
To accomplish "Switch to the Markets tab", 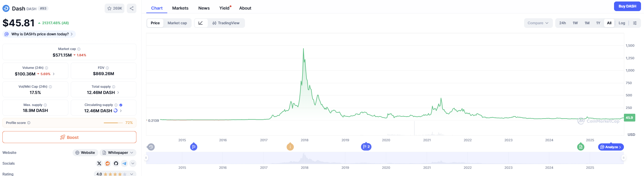I will [x=180, y=8].
